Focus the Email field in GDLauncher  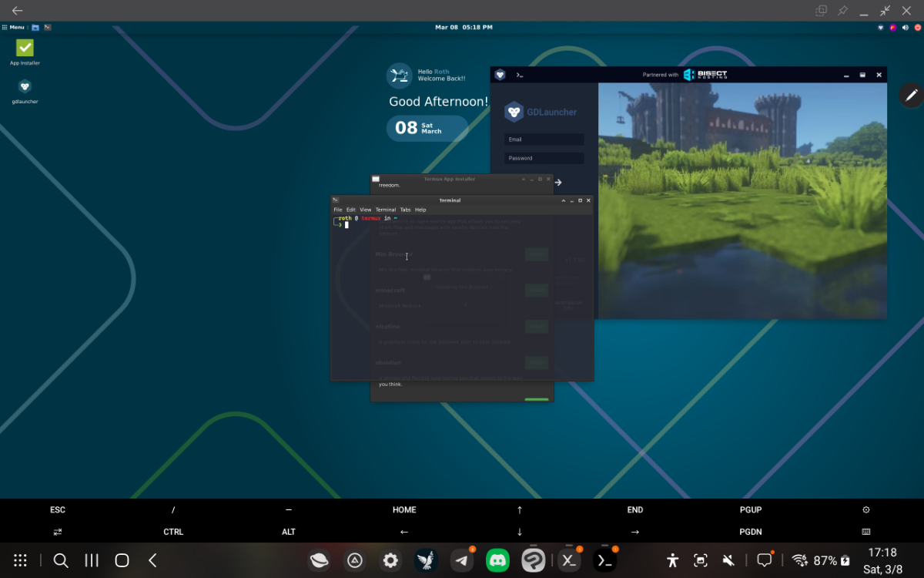tap(544, 139)
